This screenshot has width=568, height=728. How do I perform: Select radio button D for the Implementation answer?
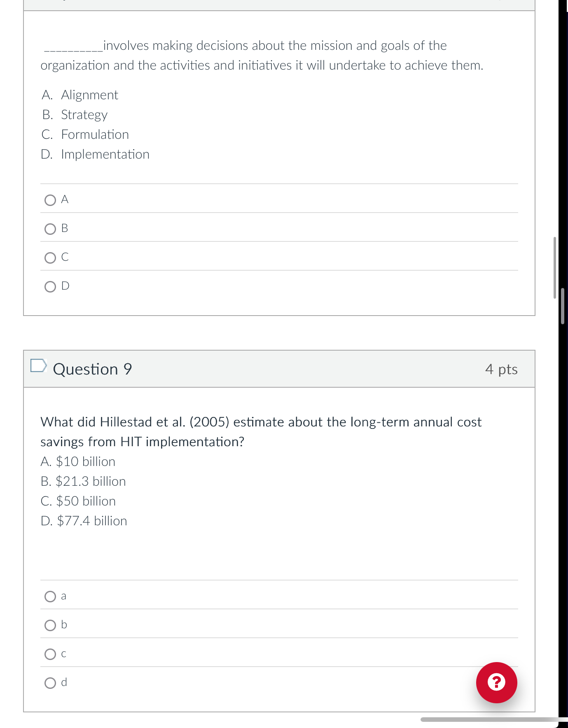pos(49,287)
